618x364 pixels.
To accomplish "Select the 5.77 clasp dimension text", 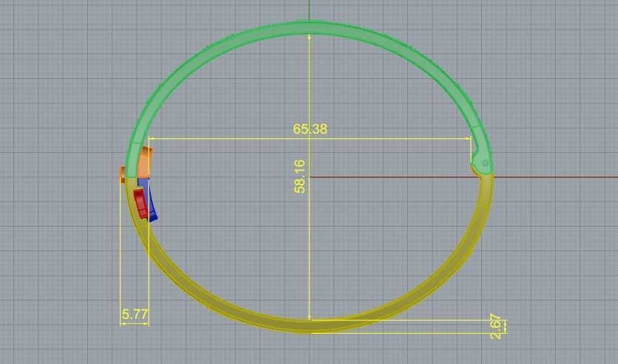I will 135,315.
